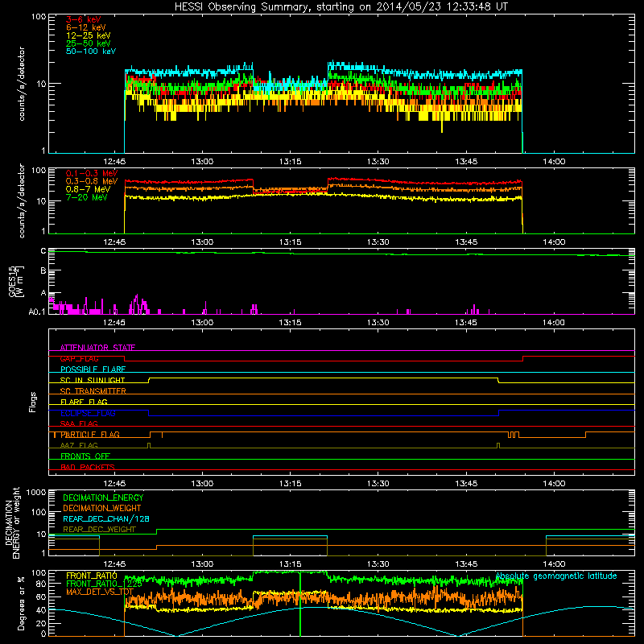Select the ECLIPSE_FLAG label

[x=88, y=413]
